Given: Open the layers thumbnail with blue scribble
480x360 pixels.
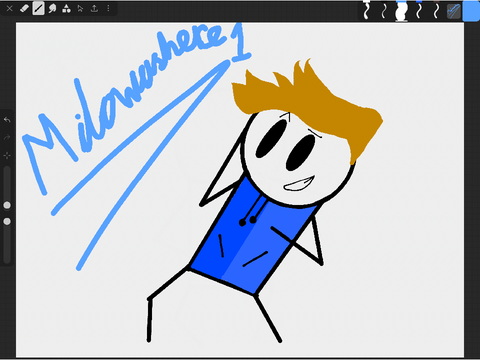Looking at the screenshot, I should (453, 11).
